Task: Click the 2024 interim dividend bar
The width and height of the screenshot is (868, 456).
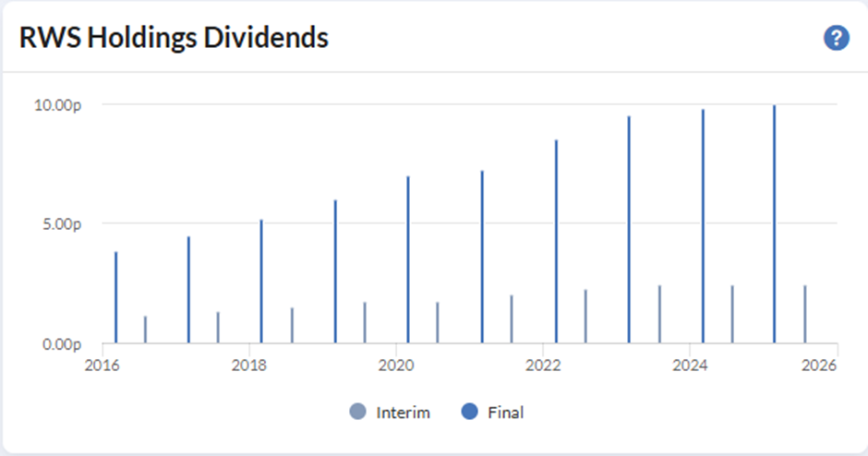Action: 732,315
